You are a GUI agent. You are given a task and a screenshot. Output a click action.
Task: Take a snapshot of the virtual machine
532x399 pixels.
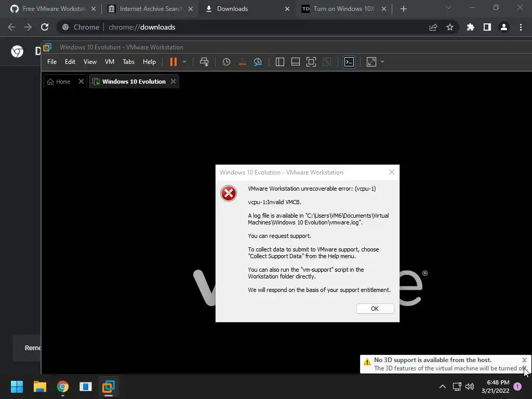(x=226, y=62)
